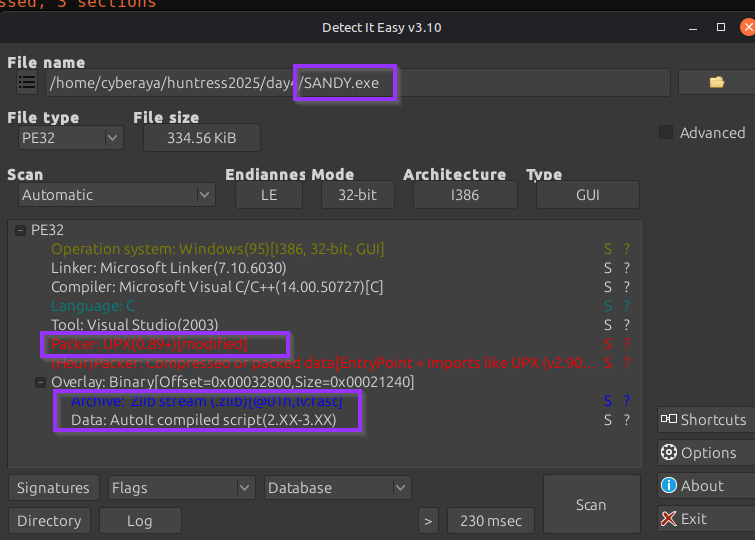
Task: Click S link on Packer UPX row
Action: point(608,344)
